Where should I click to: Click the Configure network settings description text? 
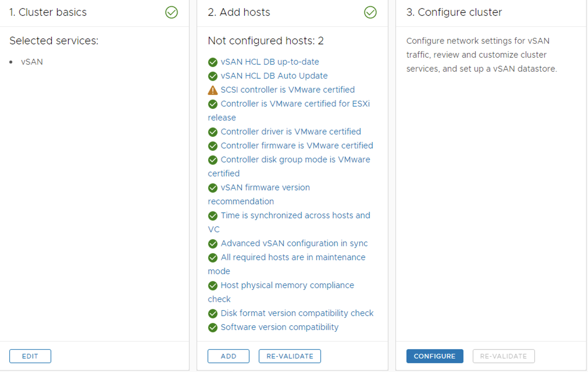coord(482,55)
